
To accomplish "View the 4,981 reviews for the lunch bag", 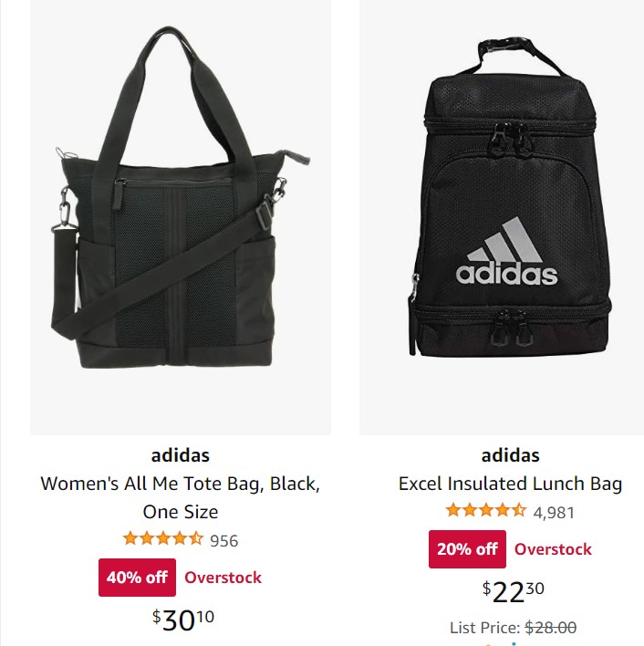I will [x=554, y=513].
